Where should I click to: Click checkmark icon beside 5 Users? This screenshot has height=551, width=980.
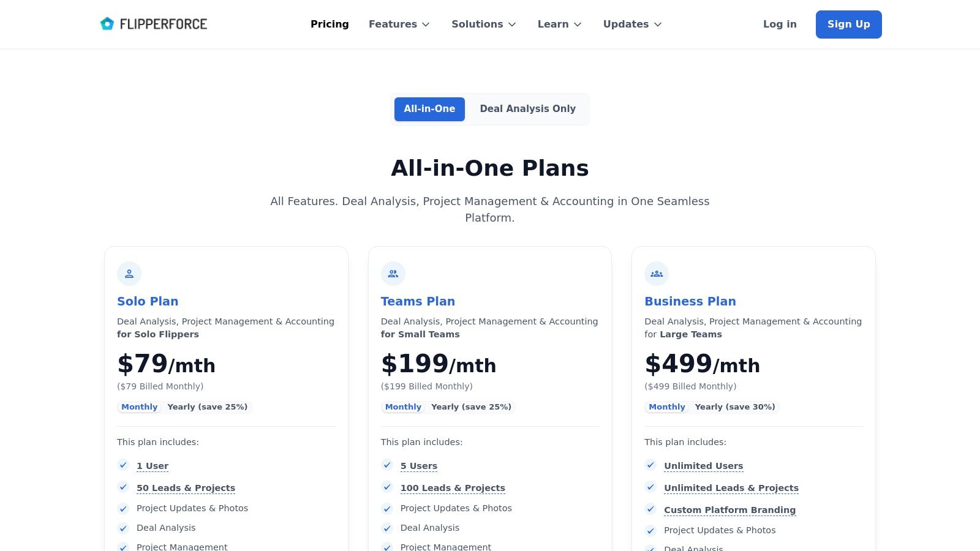(387, 465)
